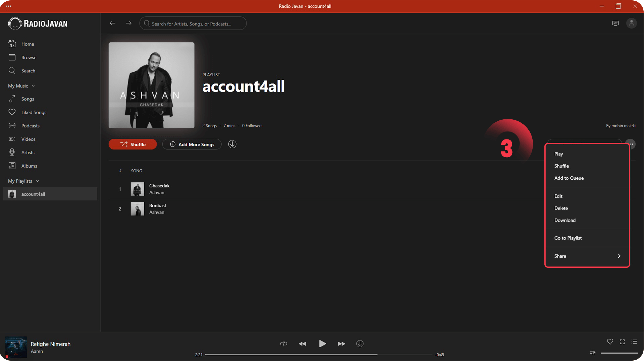Toggle repeat in the player bar

point(283,344)
